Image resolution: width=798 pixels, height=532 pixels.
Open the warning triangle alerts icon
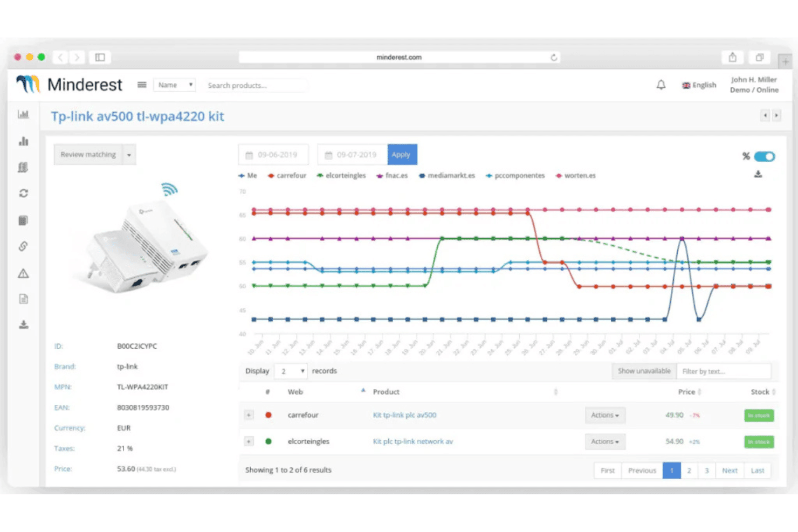pos(23,273)
